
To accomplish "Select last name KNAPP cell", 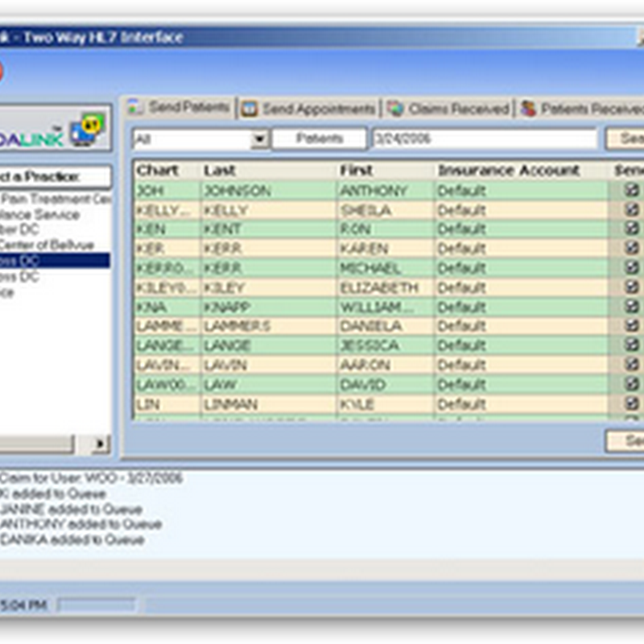I will [269, 307].
